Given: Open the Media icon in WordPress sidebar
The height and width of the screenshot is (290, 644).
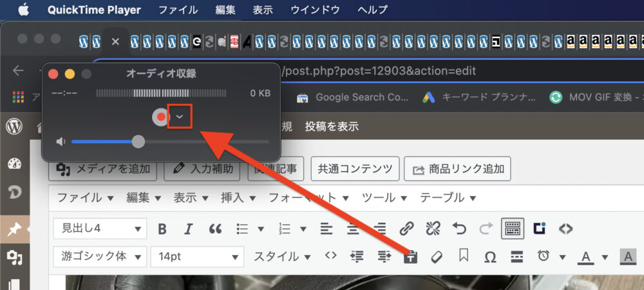Looking at the screenshot, I should pos(15,258).
